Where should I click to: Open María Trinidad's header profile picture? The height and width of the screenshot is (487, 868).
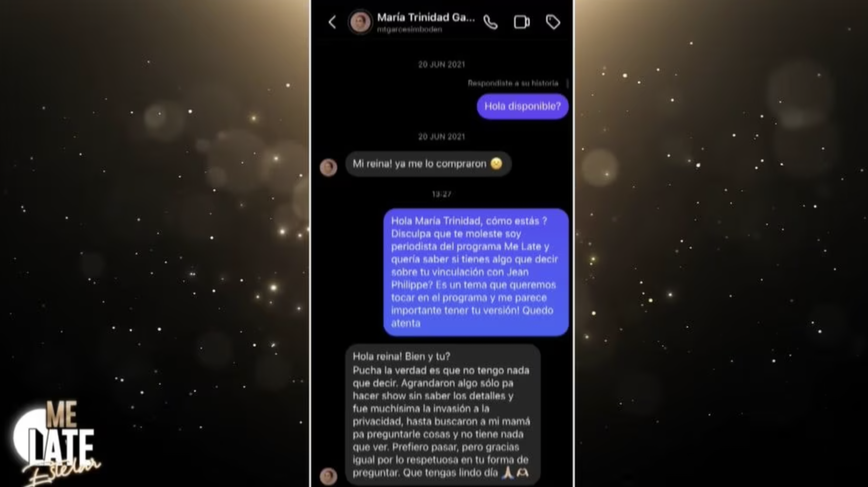(360, 22)
